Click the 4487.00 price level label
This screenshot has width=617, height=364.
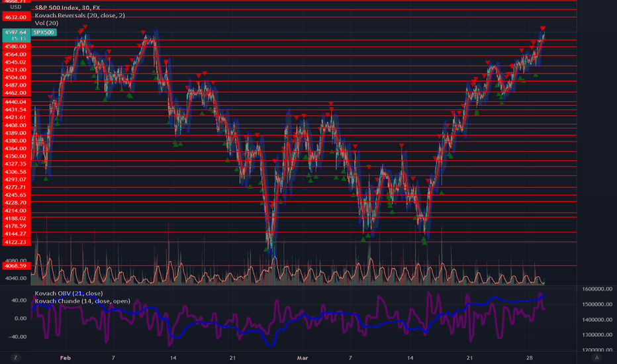16,85
